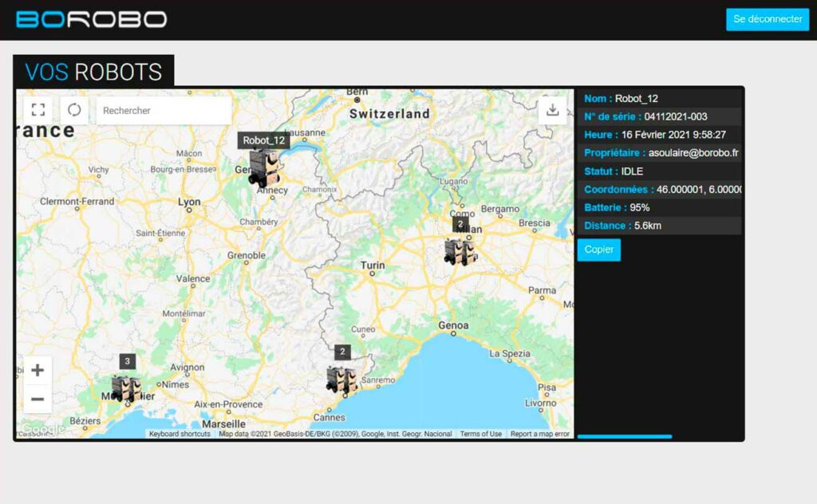The height and width of the screenshot is (504, 817).
Task: Click the cluster count badge 2 near Cuneo
Action: tap(342, 352)
